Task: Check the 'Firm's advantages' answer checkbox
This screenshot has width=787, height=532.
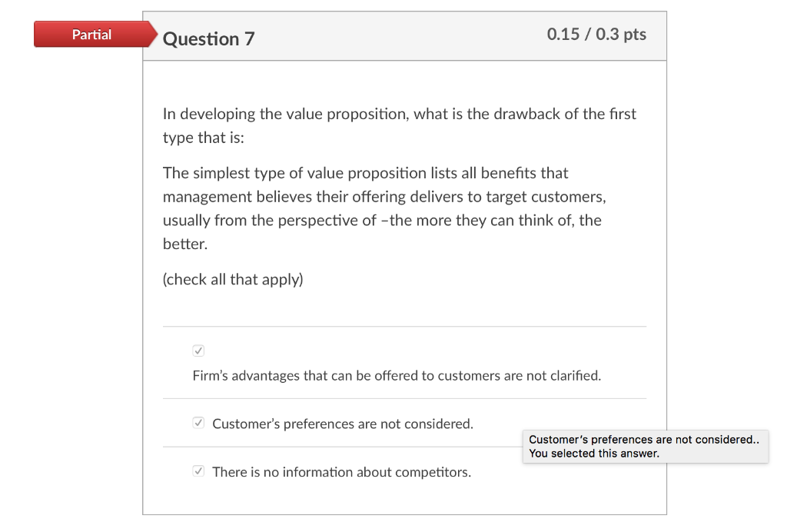Action: [x=198, y=351]
